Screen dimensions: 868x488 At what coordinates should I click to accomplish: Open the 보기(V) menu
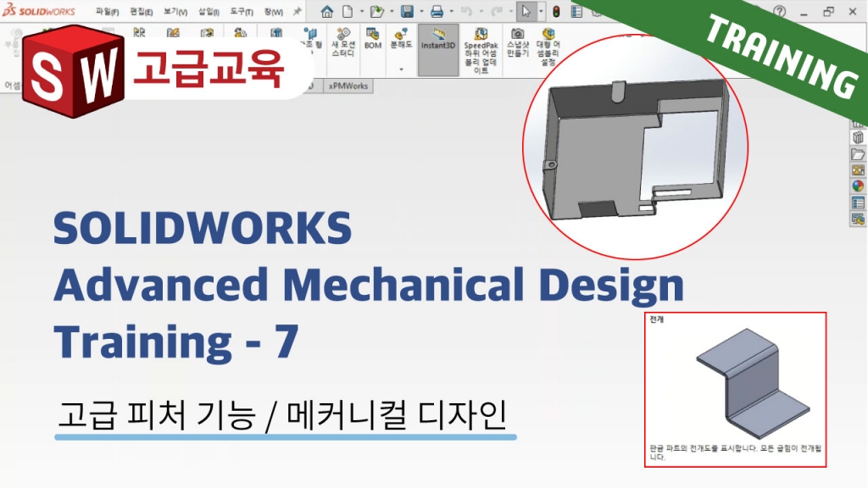click(x=175, y=12)
